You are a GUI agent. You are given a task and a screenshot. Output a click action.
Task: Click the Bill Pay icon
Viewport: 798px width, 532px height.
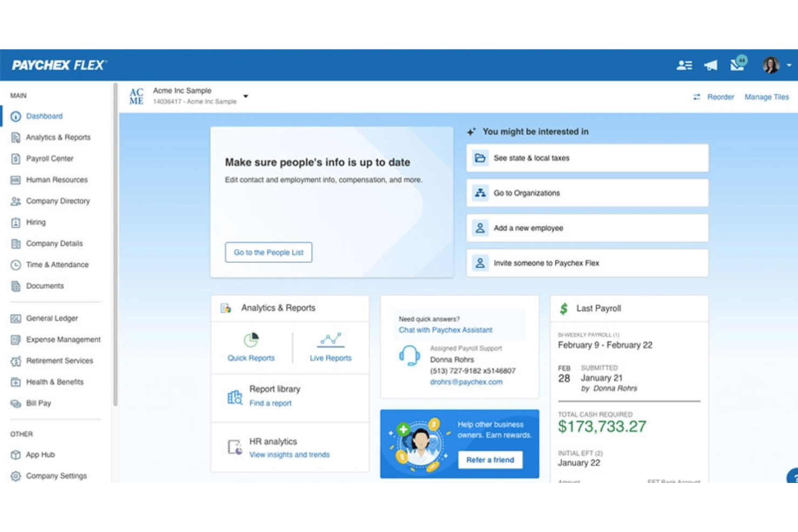coord(16,403)
